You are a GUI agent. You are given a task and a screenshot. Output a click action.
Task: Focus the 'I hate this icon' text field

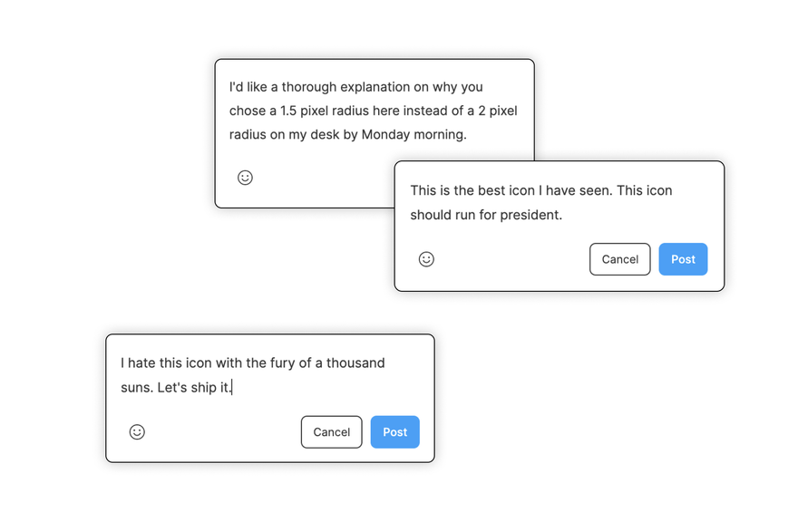coord(269,375)
